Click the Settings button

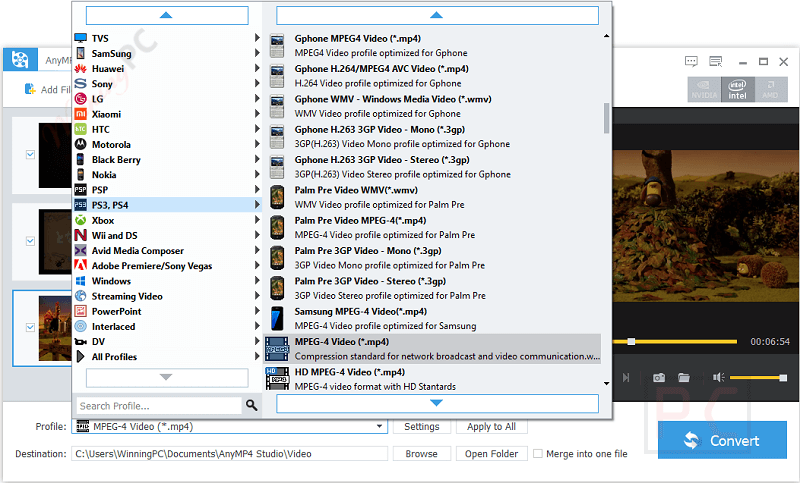(x=421, y=426)
